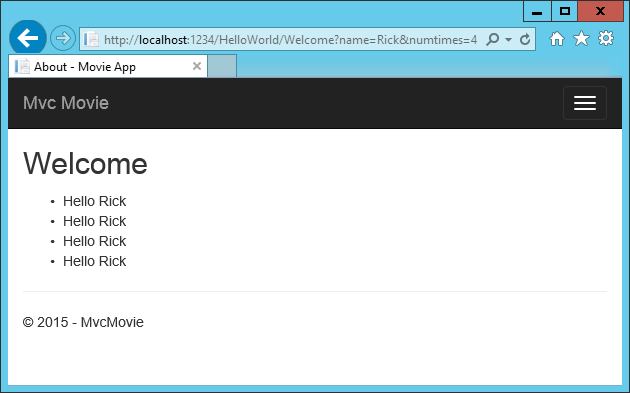
Task: Click the last Hello Rick list item
Action: [x=94, y=261]
